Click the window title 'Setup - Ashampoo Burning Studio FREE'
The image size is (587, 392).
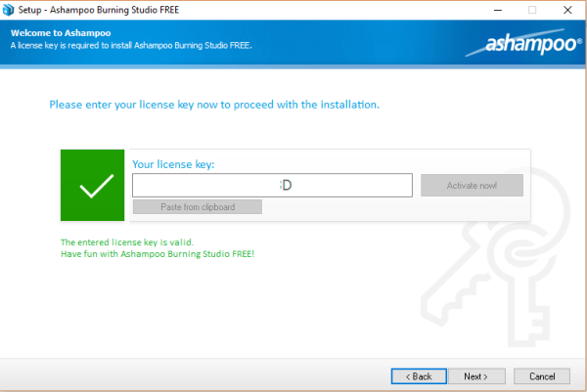tap(99, 10)
